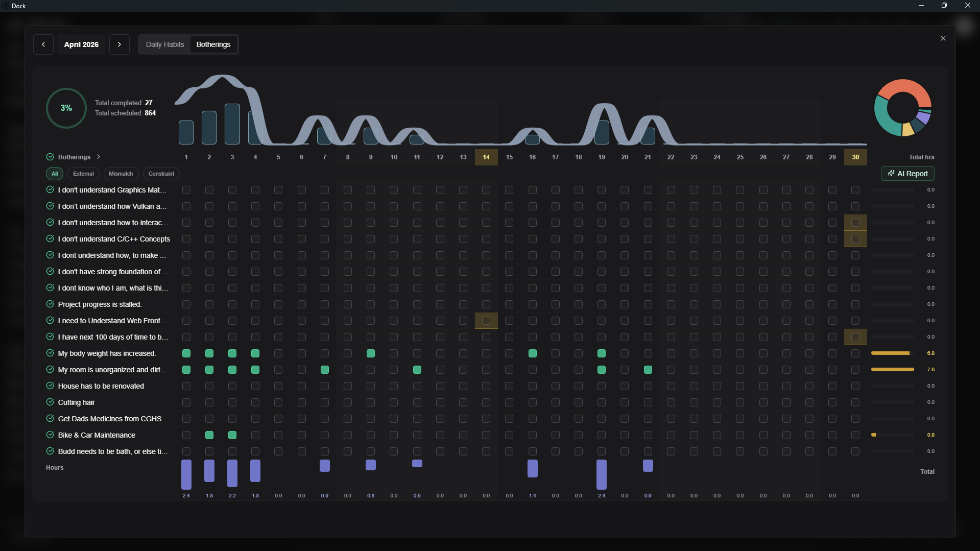Click day 1 hours bar at bottom
This screenshot has height=551, width=980.
[x=186, y=474]
